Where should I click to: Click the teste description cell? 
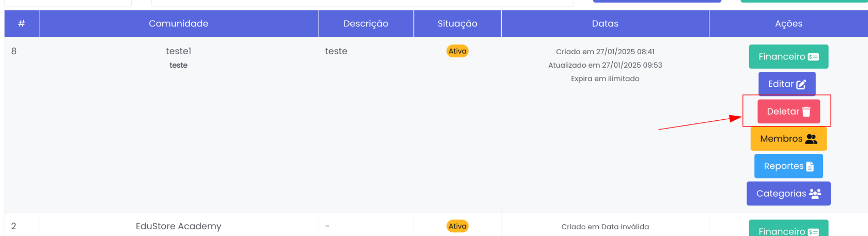336,51
